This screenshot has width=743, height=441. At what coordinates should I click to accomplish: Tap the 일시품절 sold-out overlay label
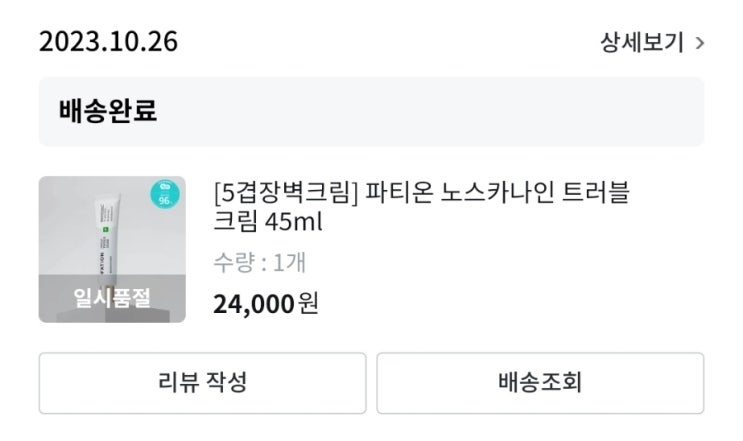click(x=112, y=298)
